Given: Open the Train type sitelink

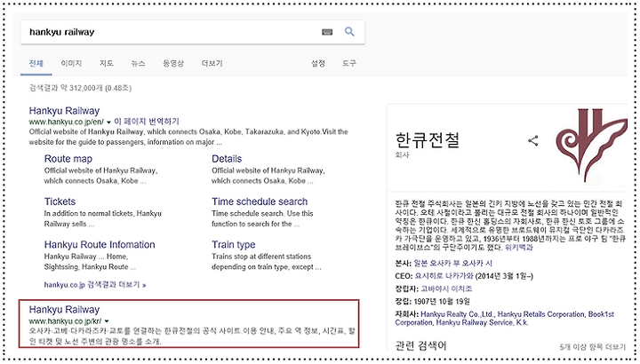Looking at the screenshot, I should pos(234,244).
